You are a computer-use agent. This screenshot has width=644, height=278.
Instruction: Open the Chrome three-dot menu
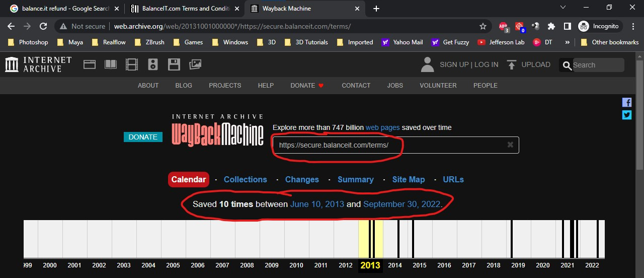(634, 26)
